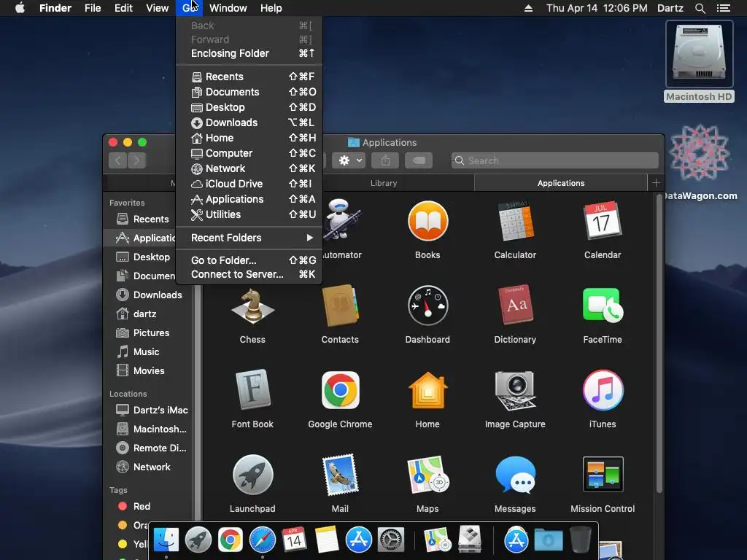This screenshot has height=560, width=747.
Task: Switch to the Library tab
Action: pos(384,183)
